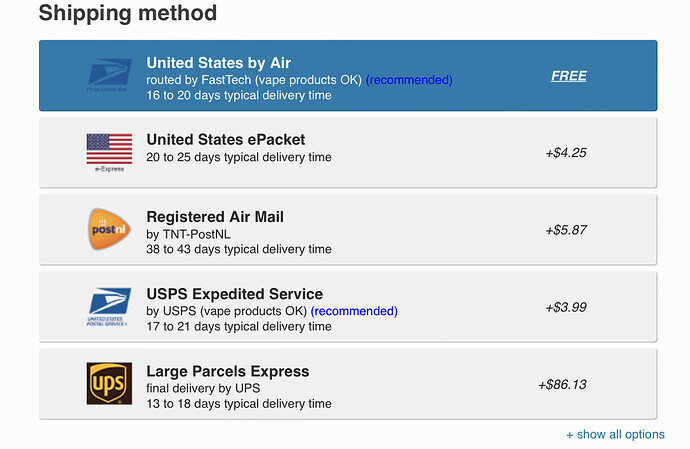The height and width of the screenshot is (449, 690).
Task: Click the orange PostNL logo icon
Action: (x=109, y=229)
